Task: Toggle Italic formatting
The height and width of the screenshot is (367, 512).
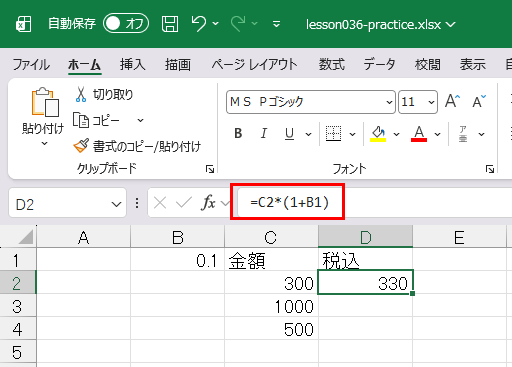Action: 264,134
